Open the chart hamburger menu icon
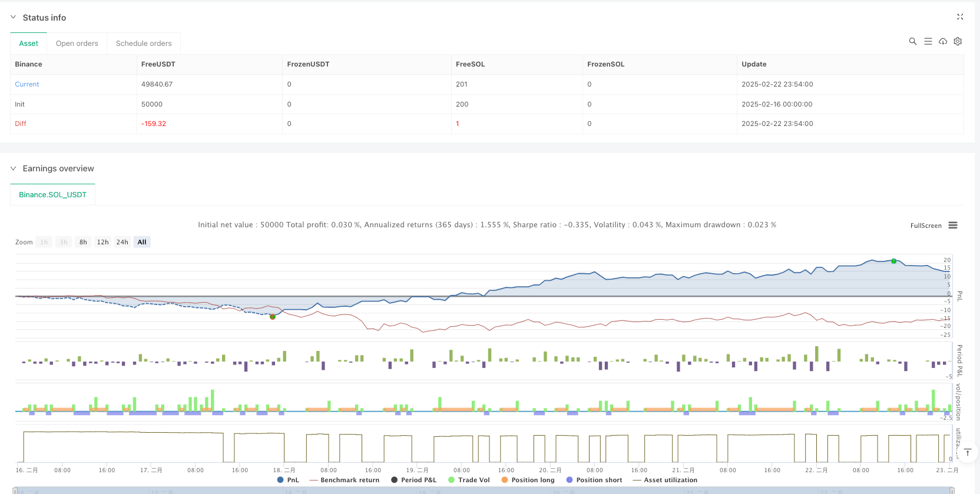The height and width of the screenshot is (494, 980). (953, 226)
